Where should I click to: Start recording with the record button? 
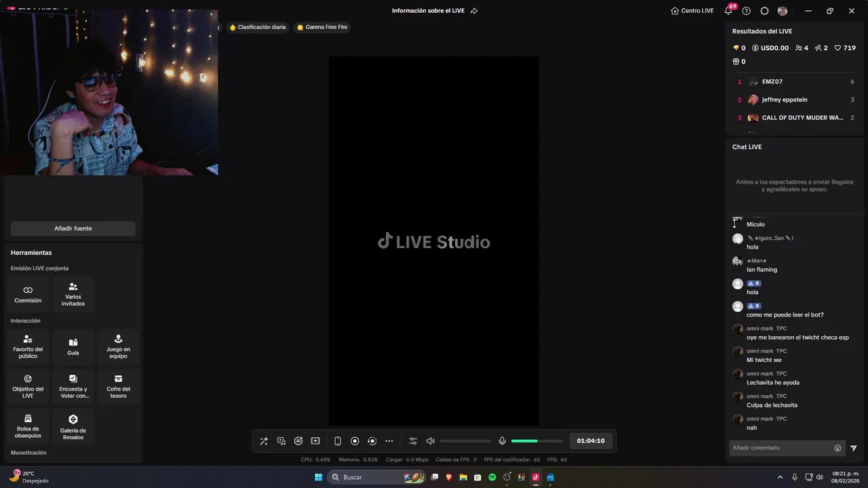tap(355, 441)
